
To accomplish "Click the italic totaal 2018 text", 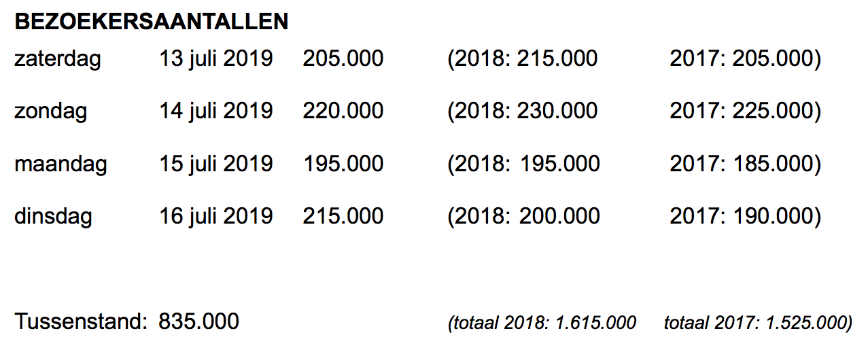I will [x=542, y=323].
